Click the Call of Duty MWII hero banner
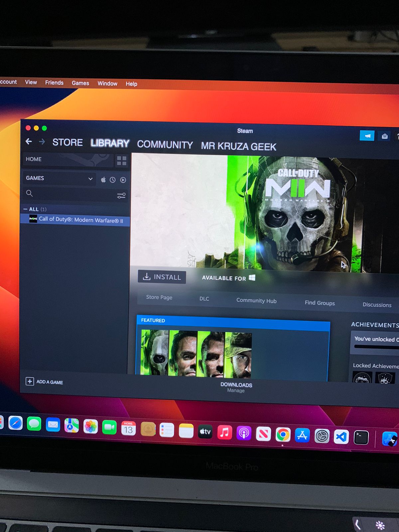This screenshot has height=532, width=399. click(x=265, y=212)
